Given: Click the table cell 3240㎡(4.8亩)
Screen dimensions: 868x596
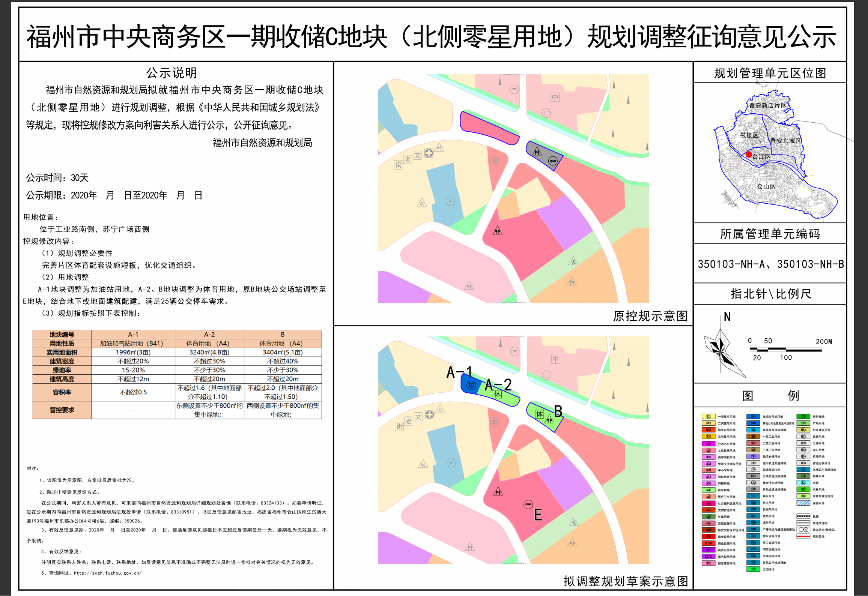Looking at the screenshot, I should tap(209, 353).
